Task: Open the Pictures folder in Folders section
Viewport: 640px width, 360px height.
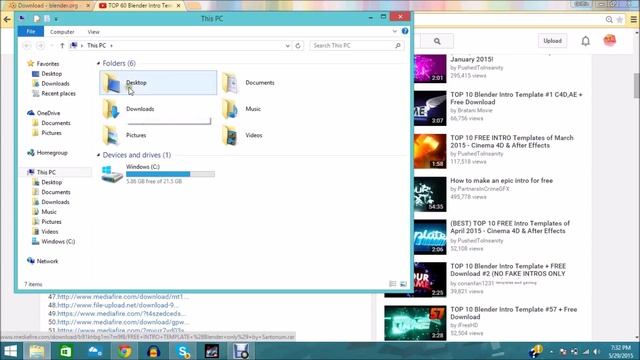Action: point(136,135)
